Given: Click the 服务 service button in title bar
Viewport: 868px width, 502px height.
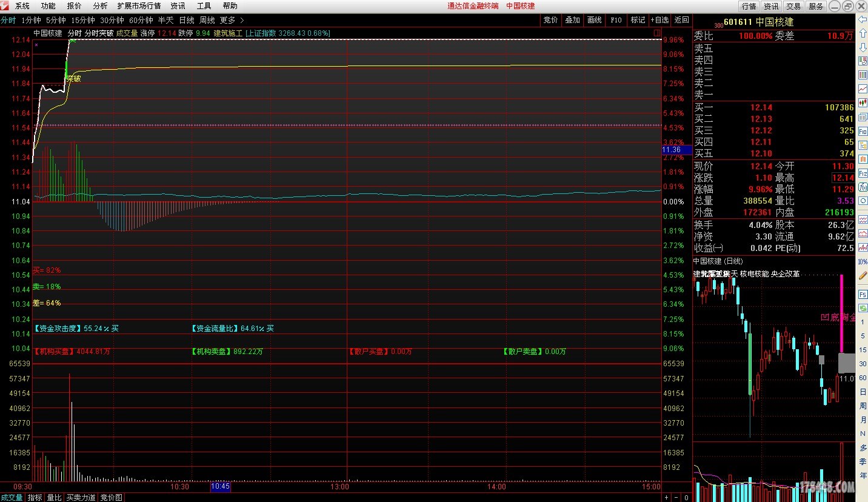Looking at the screenshot, I should [x=816, y=6].
